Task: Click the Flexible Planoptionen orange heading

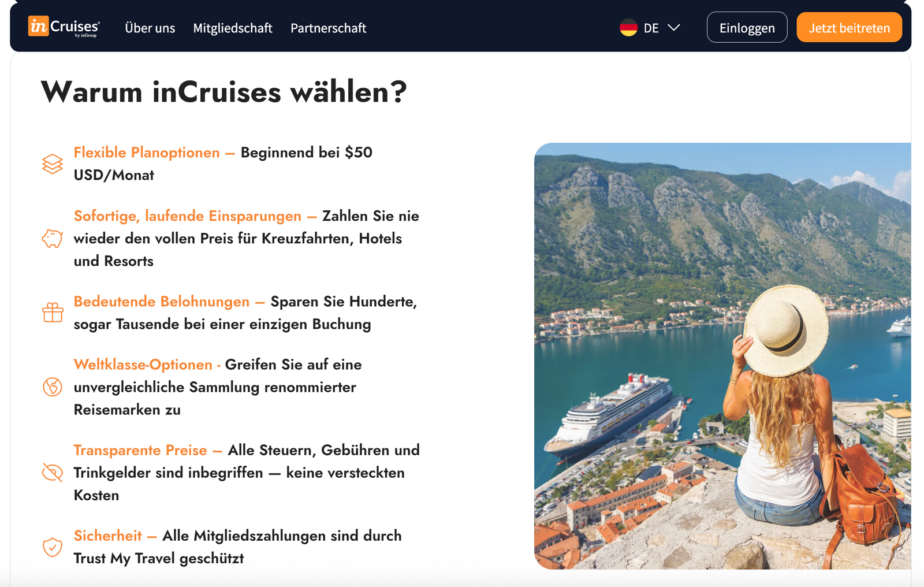Action: [x=147, y=153]
